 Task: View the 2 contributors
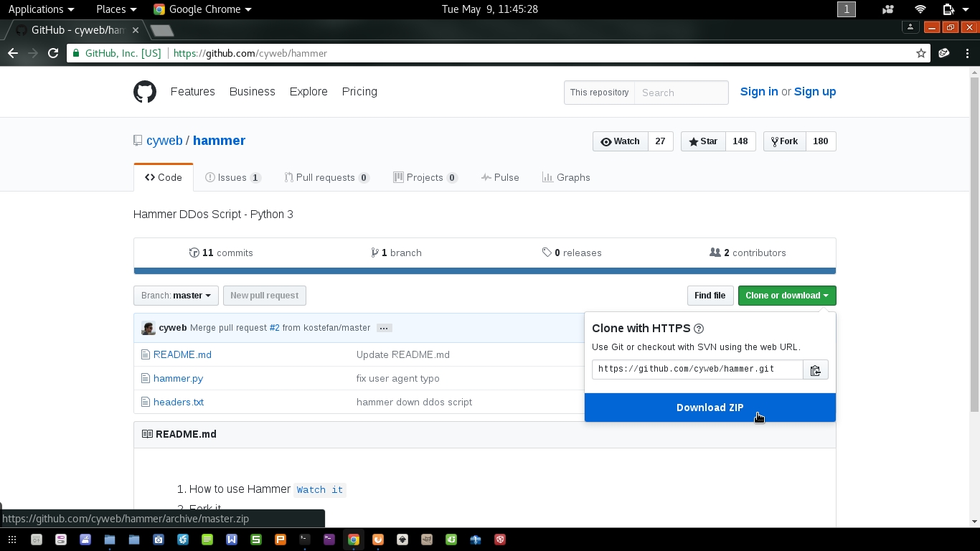point(748,253)
